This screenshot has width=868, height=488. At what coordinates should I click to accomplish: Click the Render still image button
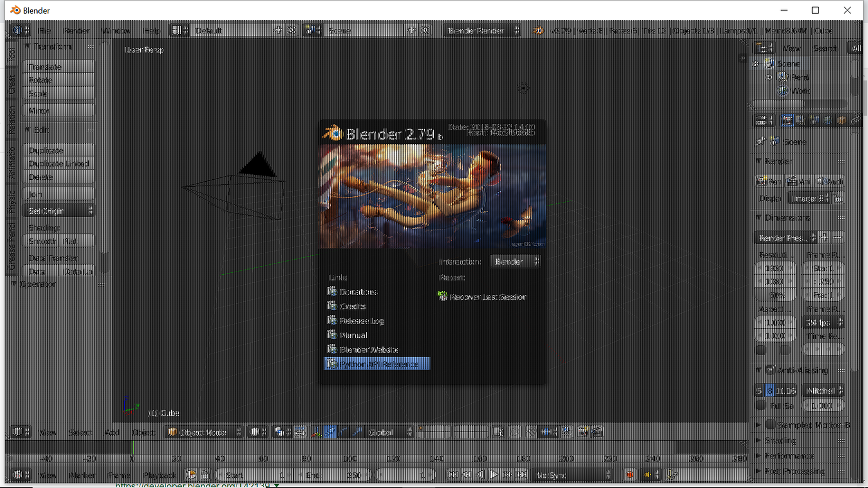tap(769, 181)
